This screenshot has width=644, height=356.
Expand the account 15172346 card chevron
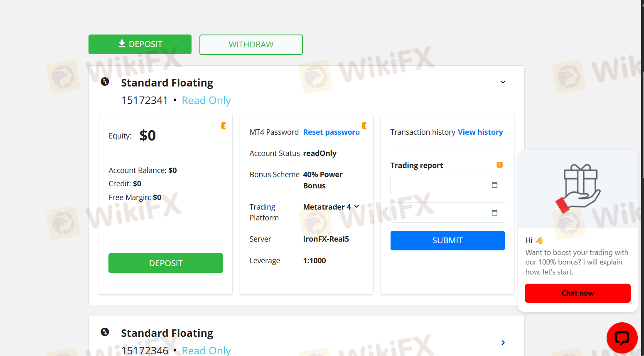tap(503, 342)
